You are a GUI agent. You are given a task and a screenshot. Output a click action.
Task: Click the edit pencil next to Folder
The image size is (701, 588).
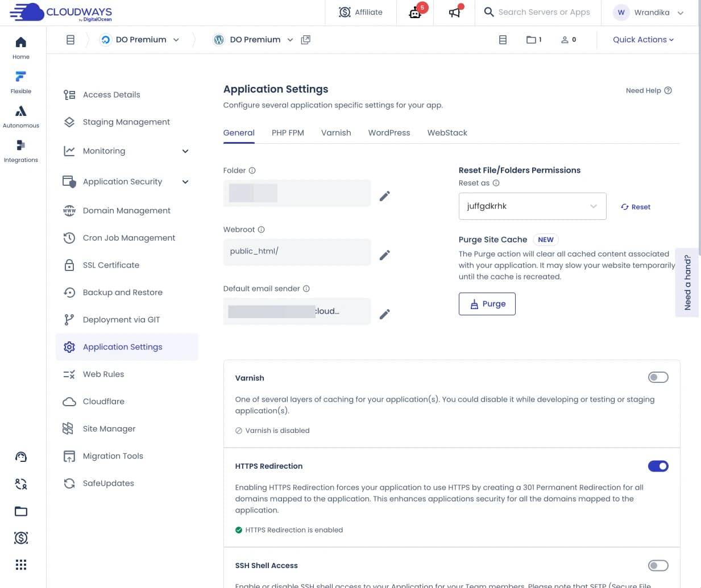pyautogui.click(x=385, y=196)
